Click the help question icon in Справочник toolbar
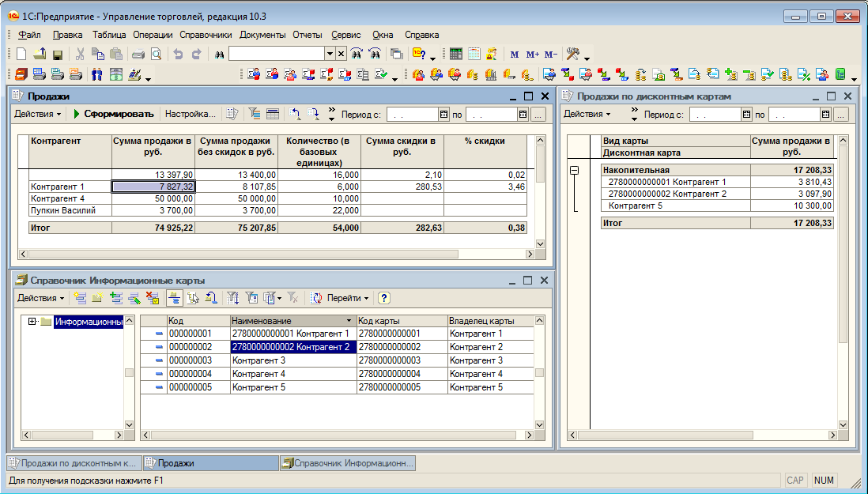This screenshot has width=868, height=494. [x=384, y=298]
